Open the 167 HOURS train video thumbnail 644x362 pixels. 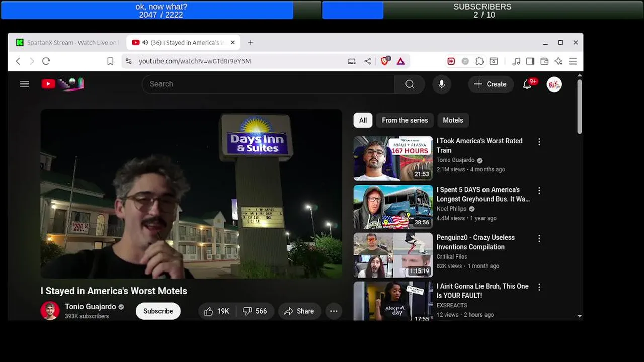coord(393,158)
